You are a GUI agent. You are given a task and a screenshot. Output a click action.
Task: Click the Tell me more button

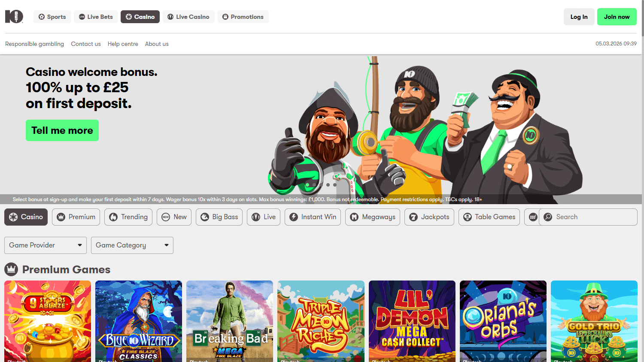[62, 130]
